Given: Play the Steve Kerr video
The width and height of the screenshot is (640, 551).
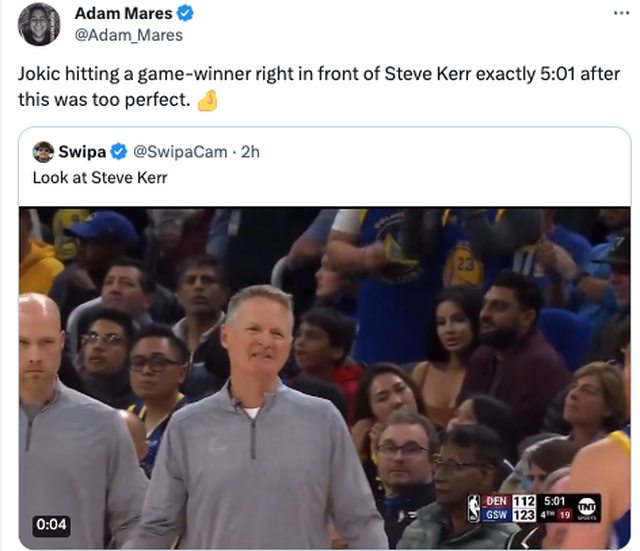Looking at the screenshot, I should 324,378.
